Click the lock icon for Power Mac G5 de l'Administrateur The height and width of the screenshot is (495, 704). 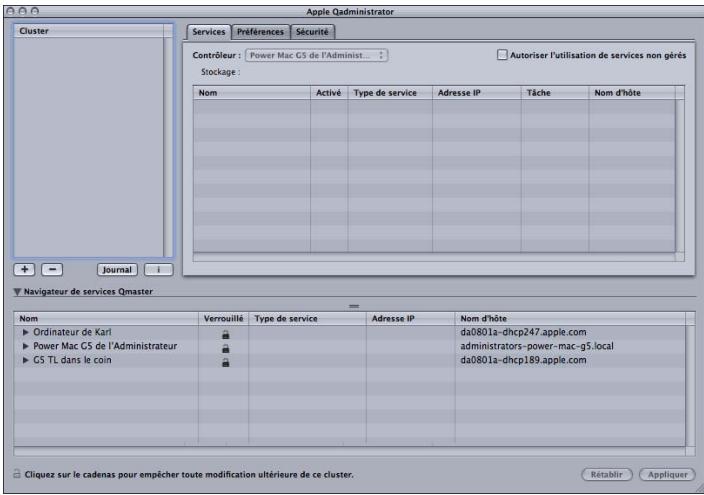click(x=225, y=348)
